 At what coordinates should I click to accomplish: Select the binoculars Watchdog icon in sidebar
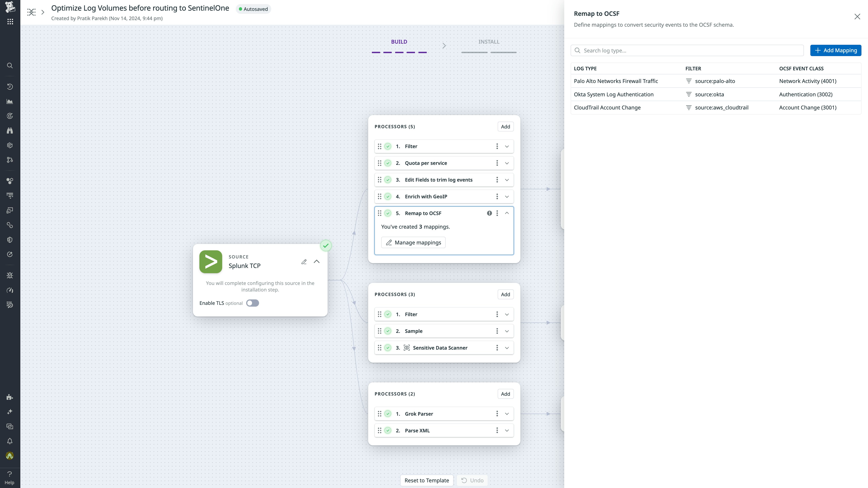tap(10, 130)
